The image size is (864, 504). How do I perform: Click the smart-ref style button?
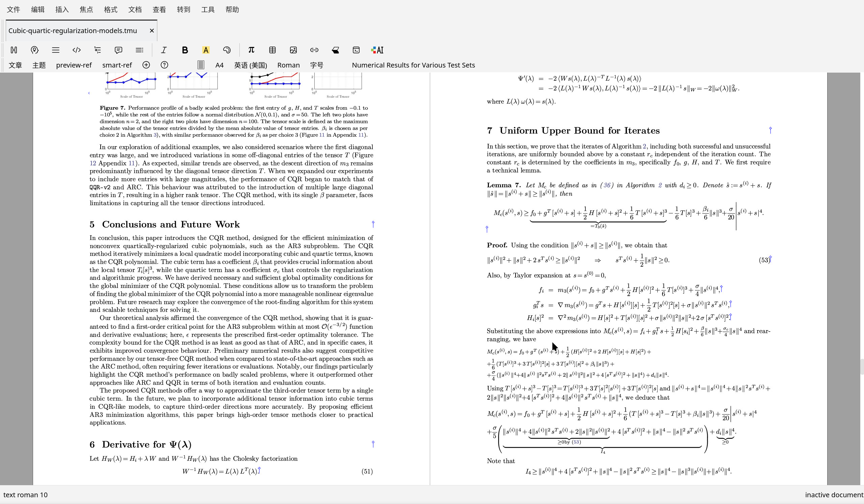(x=117, y=65)
